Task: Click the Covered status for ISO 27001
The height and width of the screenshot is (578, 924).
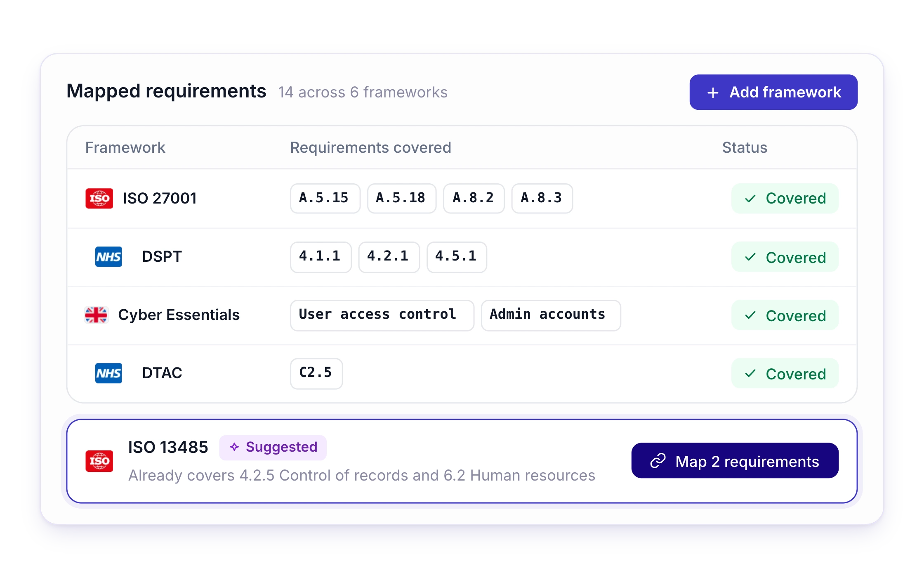Action: [785, 199]
